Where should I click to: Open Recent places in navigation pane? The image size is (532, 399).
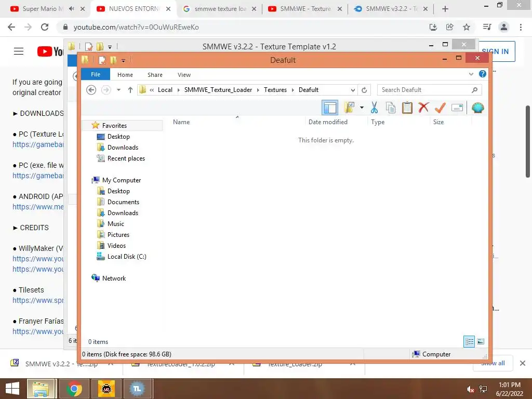[126, 158]
